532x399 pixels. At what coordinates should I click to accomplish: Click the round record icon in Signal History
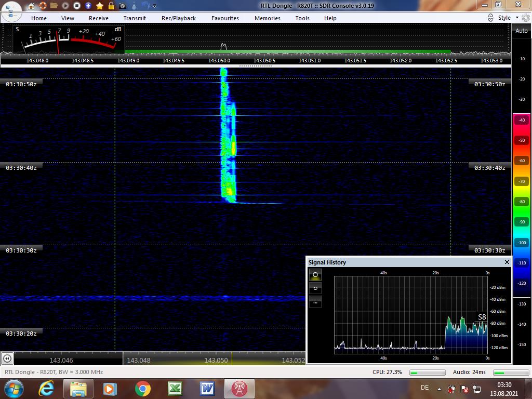pos(315,274)
